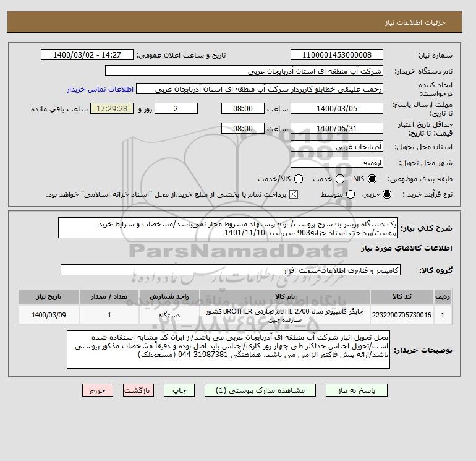Click the goods group field سخت افزار
Screen dimensions: 476x461
point(231,270)
